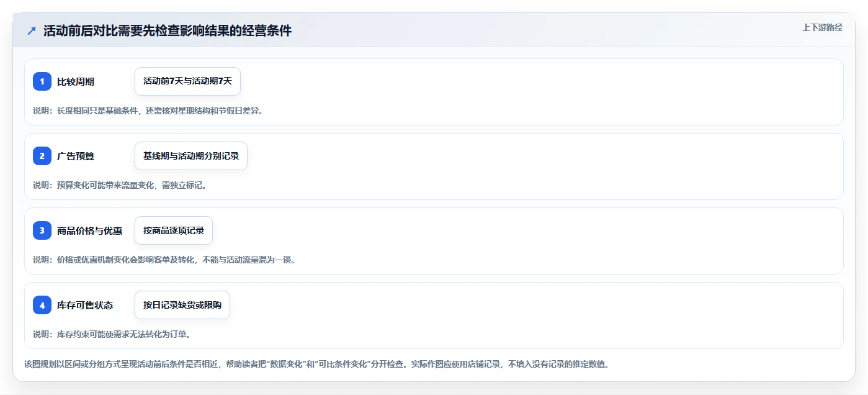Click the note 库存约束可能使需求无法转化为订单
Screen dimensions: 868x395
(x=112, y=334)
